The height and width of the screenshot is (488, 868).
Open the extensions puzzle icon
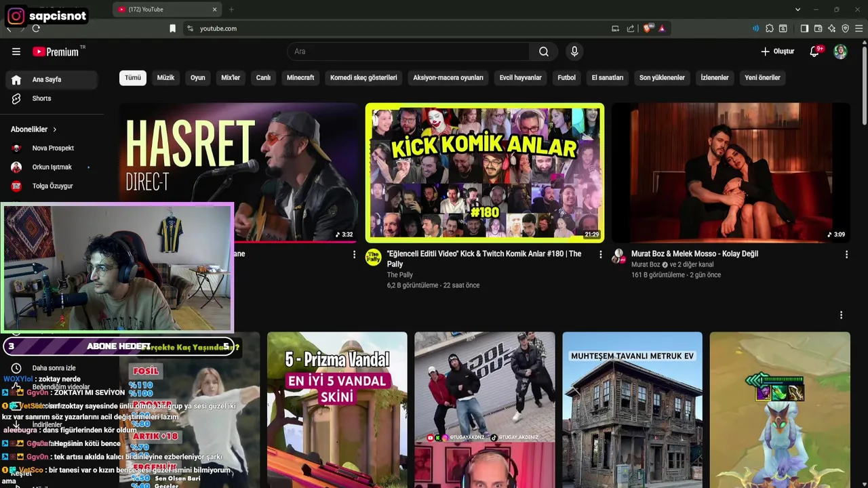point(770,28)
